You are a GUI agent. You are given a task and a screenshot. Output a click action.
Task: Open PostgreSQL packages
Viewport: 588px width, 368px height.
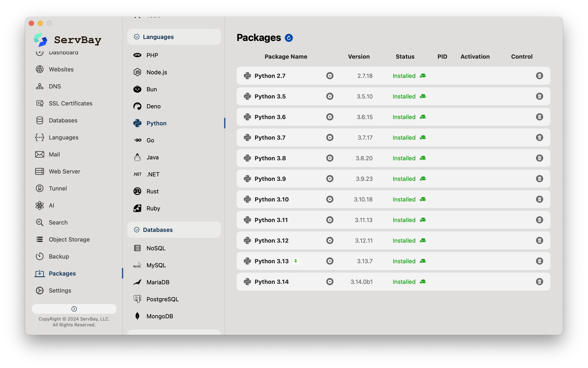[162, 299]
